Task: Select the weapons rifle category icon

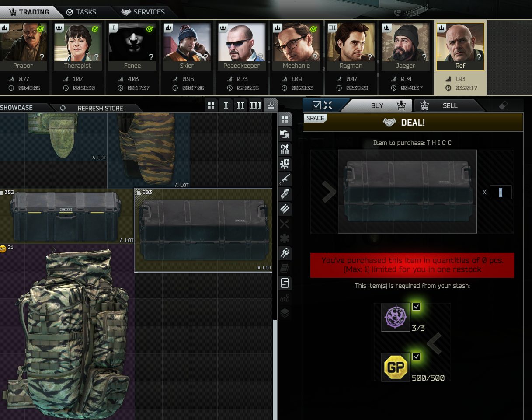Action: click(x=285, y=179)
